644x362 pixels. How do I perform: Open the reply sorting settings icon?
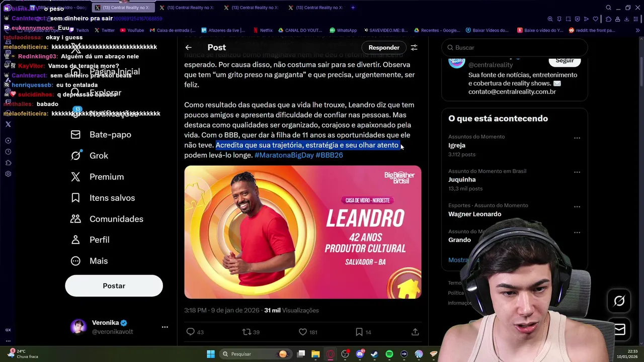[x=414, y=47]
